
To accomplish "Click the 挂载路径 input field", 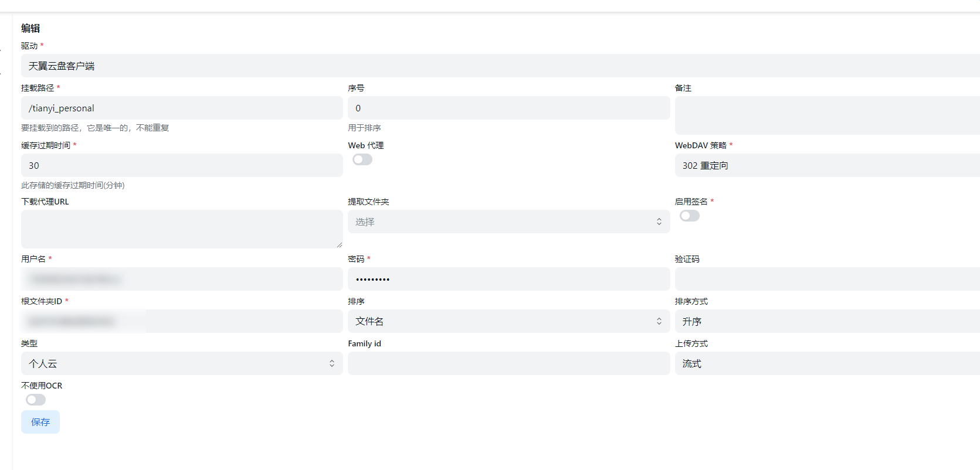I will tap(182, 108).
